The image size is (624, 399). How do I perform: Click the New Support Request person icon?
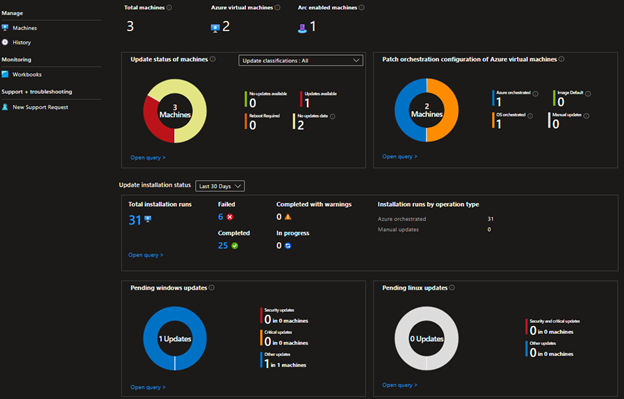click(5, 107)
